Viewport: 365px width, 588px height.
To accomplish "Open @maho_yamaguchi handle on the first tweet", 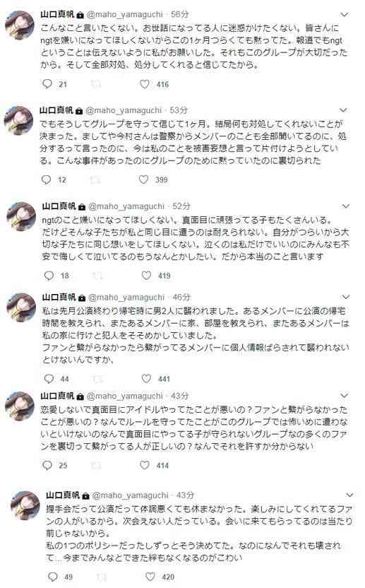I will (125, 15).
